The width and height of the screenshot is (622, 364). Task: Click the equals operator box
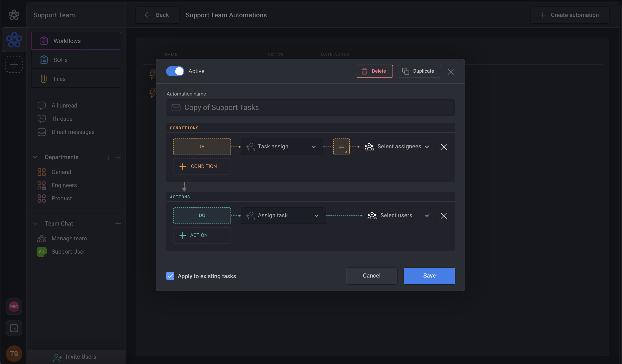[x=341, y=147]
